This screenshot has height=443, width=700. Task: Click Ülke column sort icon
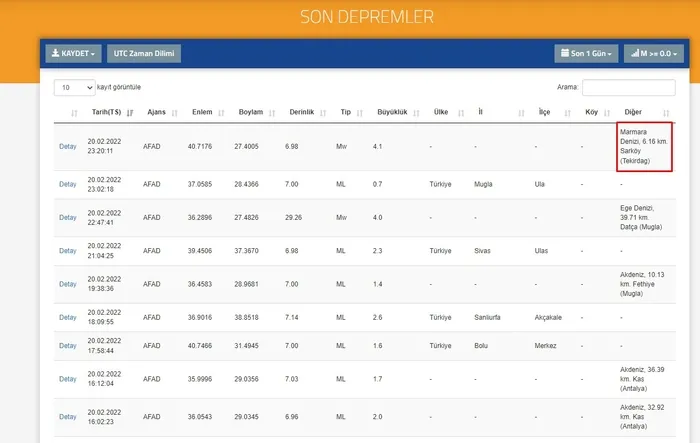click(x=461, y=113)
